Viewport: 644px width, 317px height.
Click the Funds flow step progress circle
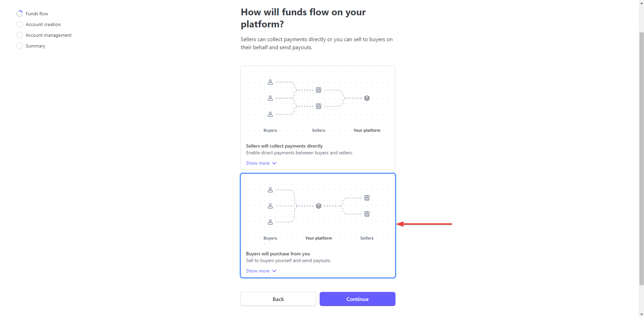pyautogui.click(x=20, y=14)
